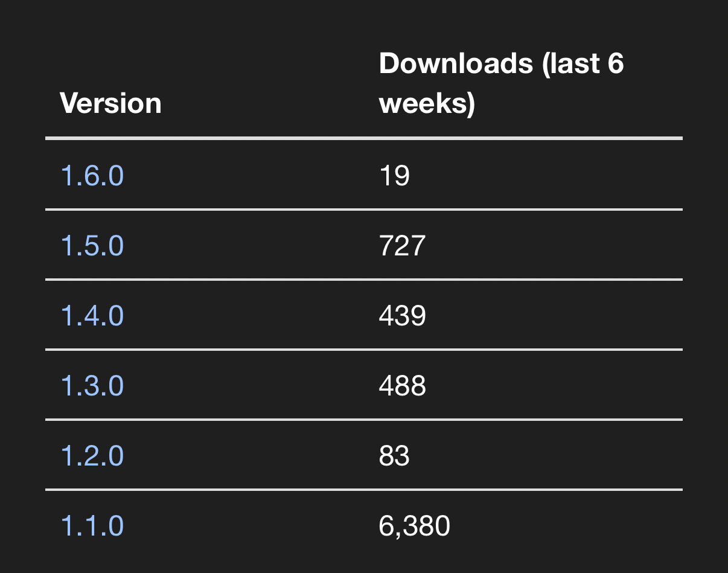Click the Downloads (last 6 weeks) header
Image resolution: width=728 pixels, height=573 pixels.
pos(501,83)
